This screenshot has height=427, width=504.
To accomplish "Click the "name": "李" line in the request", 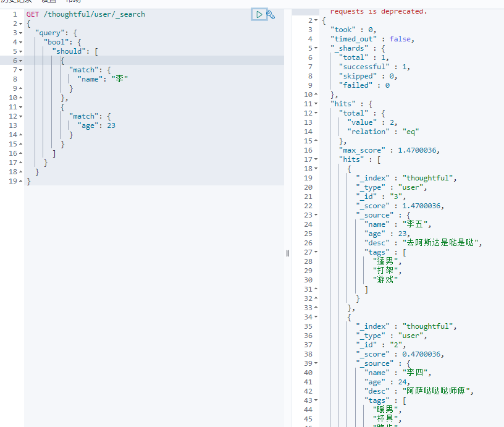I will coord(103,79).
